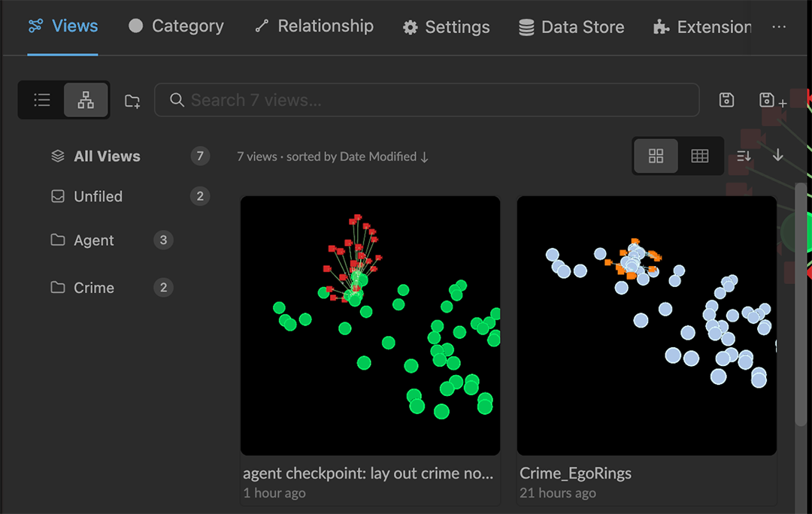Open the Category tab
The width and height of the screenshot is (812, 514).
pyautogui.click(x=176, y=26)
